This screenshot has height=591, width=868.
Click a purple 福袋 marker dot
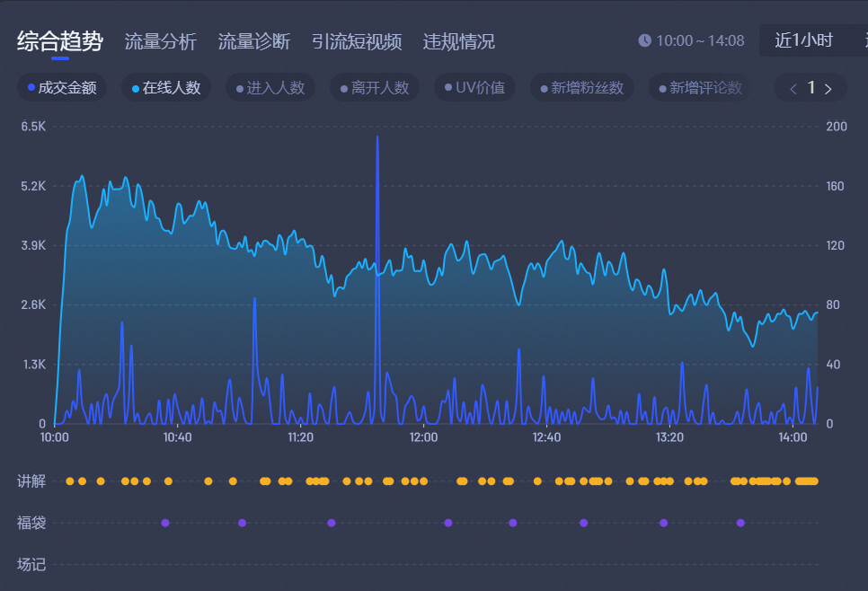pos(164,522)
